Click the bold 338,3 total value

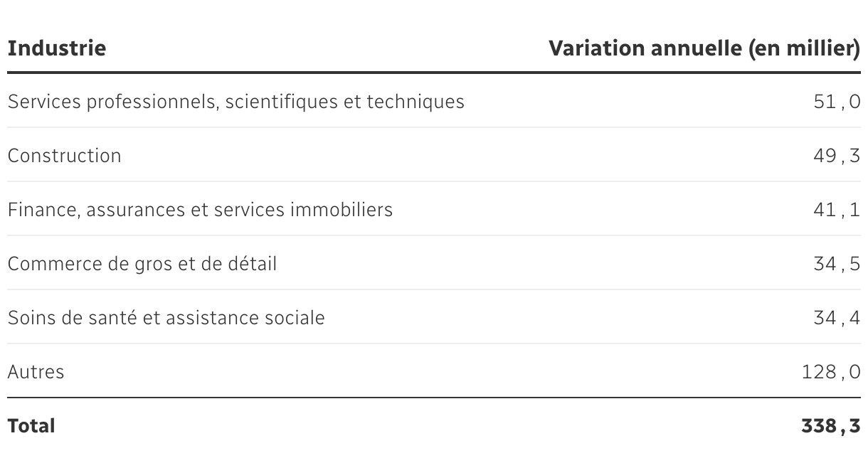tap(831, 426)
